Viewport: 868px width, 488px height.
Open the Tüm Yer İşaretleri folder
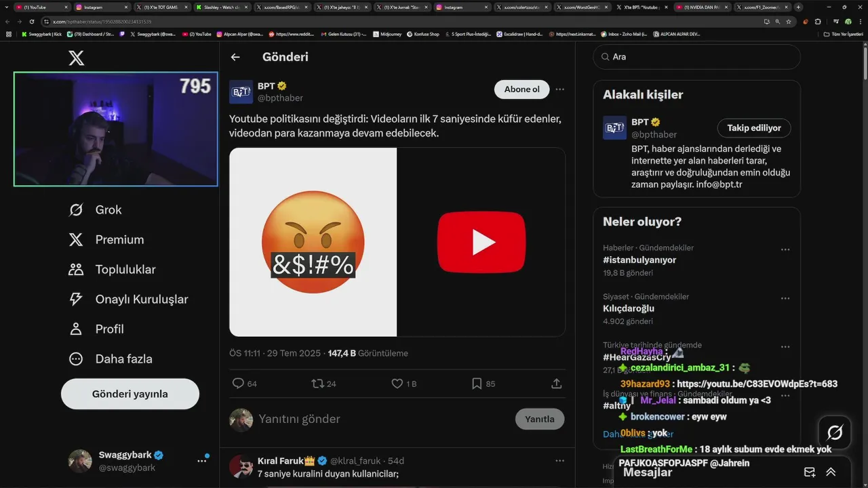pyautogui.click(x=843, y=34)
